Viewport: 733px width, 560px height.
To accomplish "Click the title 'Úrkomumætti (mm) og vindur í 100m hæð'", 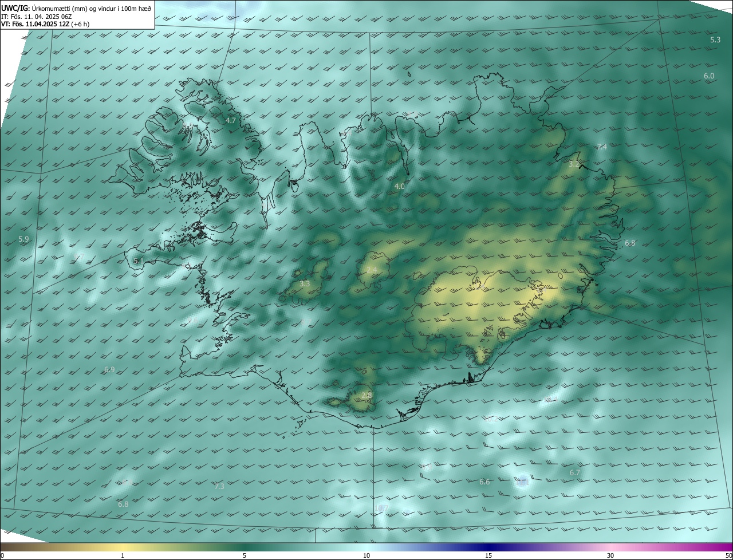I will point(91,7).
